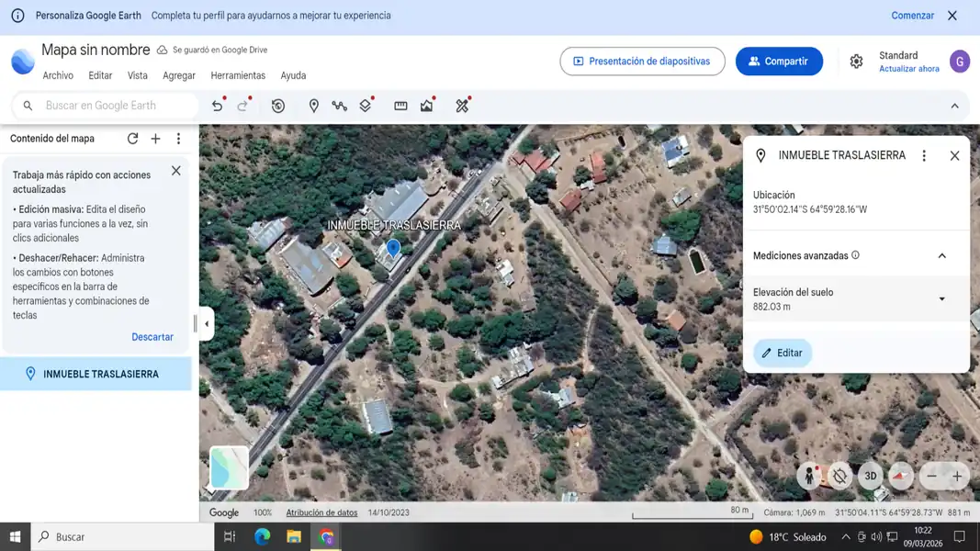Screen dimensions: 980x551
Task: Select the draw path or polygon tool
Action: coord(339,107)
